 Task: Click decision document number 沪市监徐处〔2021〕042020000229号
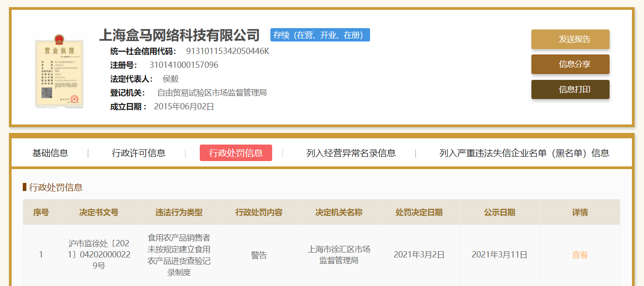pos(99,255)
